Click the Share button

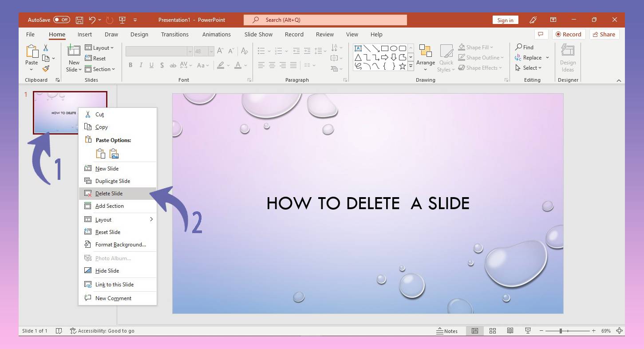pos(604,34)
